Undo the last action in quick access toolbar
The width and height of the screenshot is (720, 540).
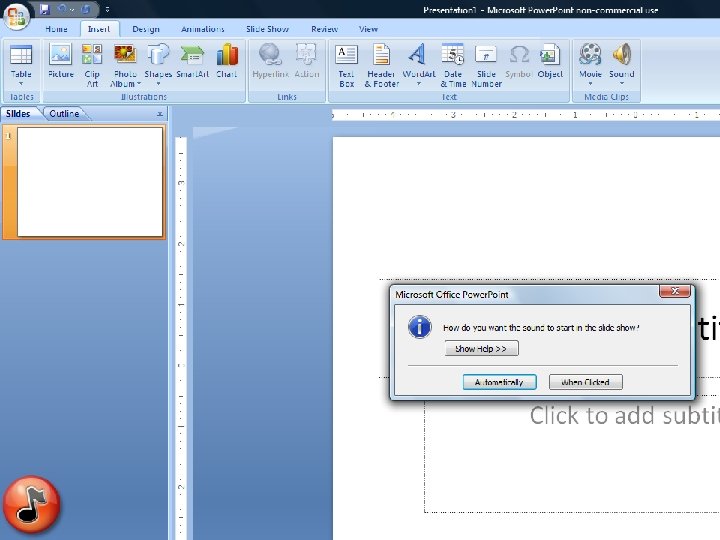click(x=62, y=9)
